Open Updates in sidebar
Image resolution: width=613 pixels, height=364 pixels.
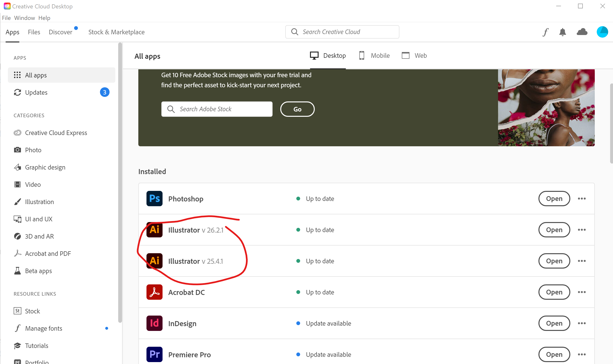pyautogui.click(x=62, y=92)
